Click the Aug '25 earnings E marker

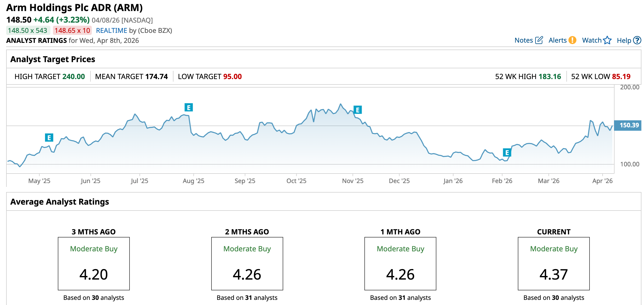[189, 107]
